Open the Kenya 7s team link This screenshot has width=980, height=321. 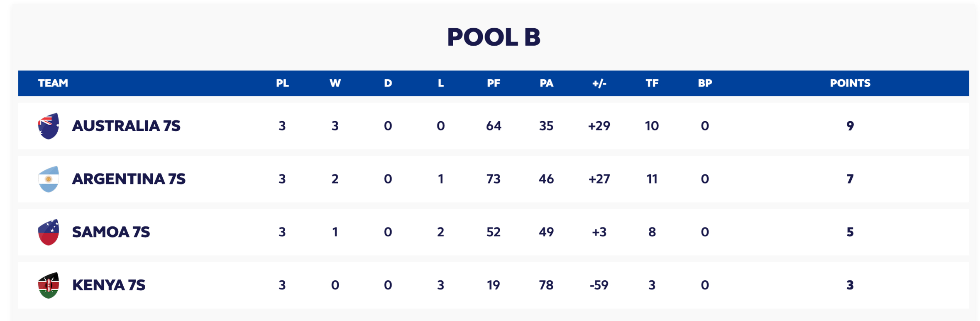pos(109,285)
